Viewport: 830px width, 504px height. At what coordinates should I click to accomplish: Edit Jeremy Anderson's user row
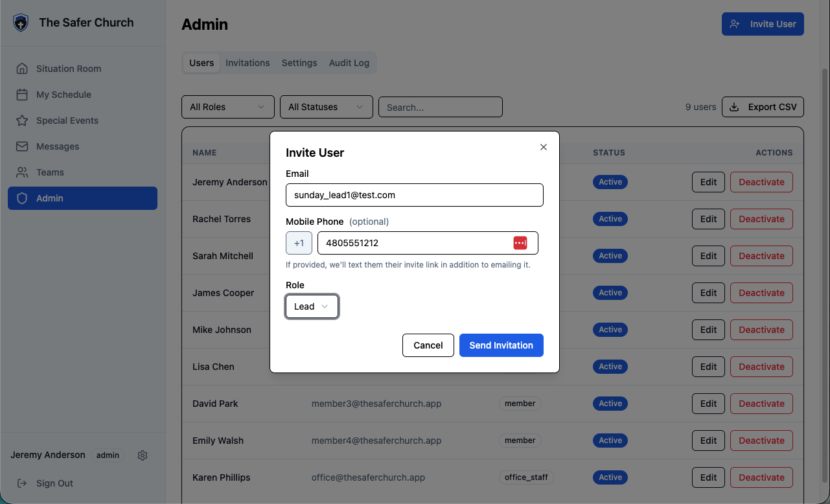click(709, 182)
